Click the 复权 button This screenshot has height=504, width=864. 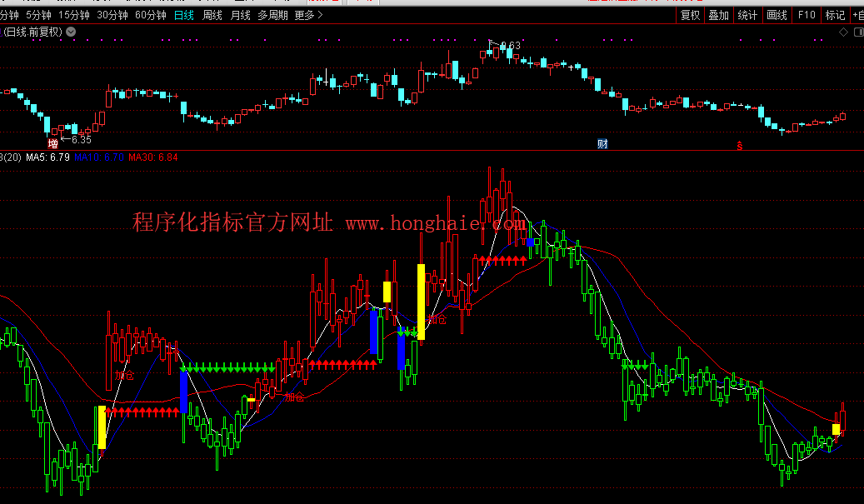[690, 15]
